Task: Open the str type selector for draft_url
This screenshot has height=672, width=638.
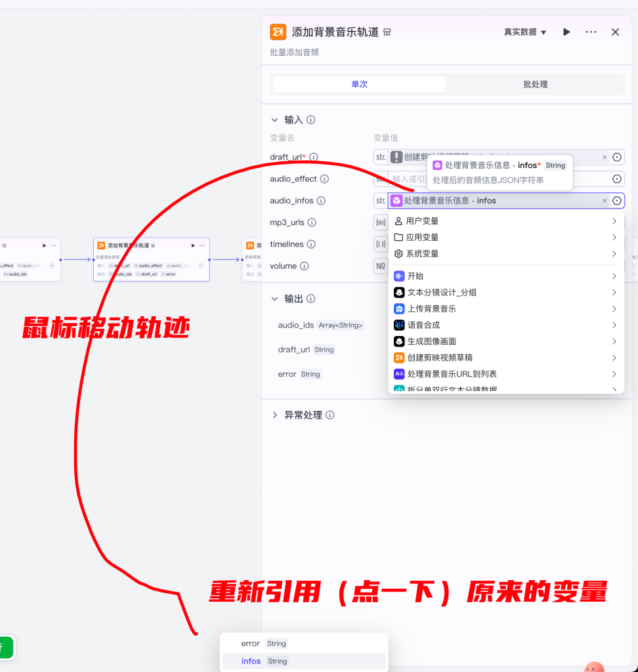Action: click(x=381, y=157)
